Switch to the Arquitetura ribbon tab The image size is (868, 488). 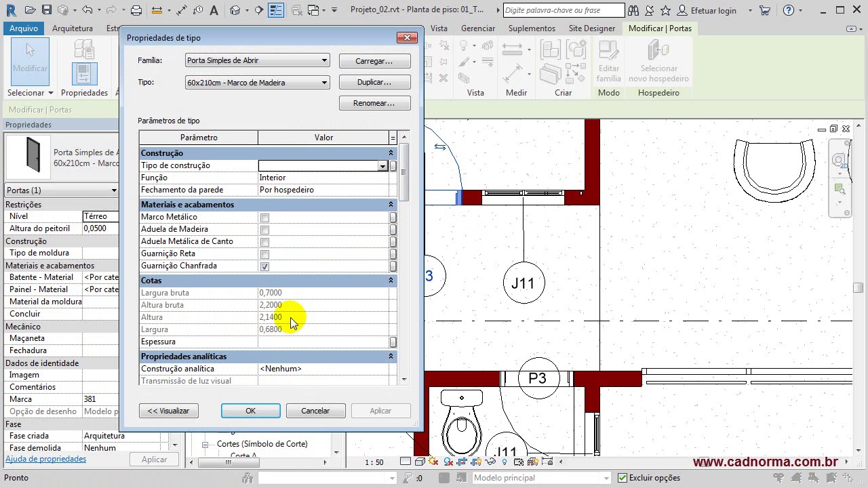click(73, 28)
